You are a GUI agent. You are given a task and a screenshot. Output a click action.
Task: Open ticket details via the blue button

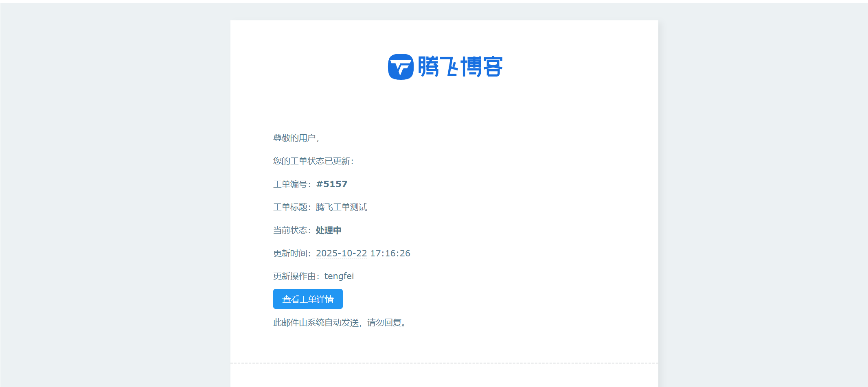[x=308, y=299]
